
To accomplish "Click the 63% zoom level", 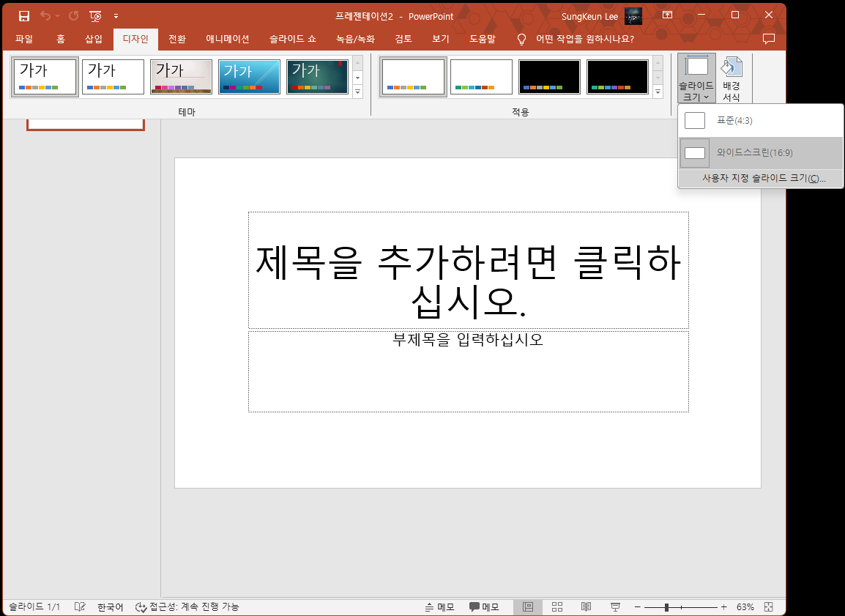I will click(745, 606).
